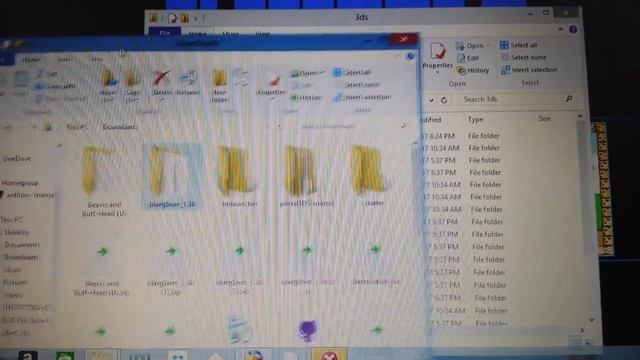Open the File tab of the 3ds window
Screen dimensions: 640x360
tap(165, 33)
